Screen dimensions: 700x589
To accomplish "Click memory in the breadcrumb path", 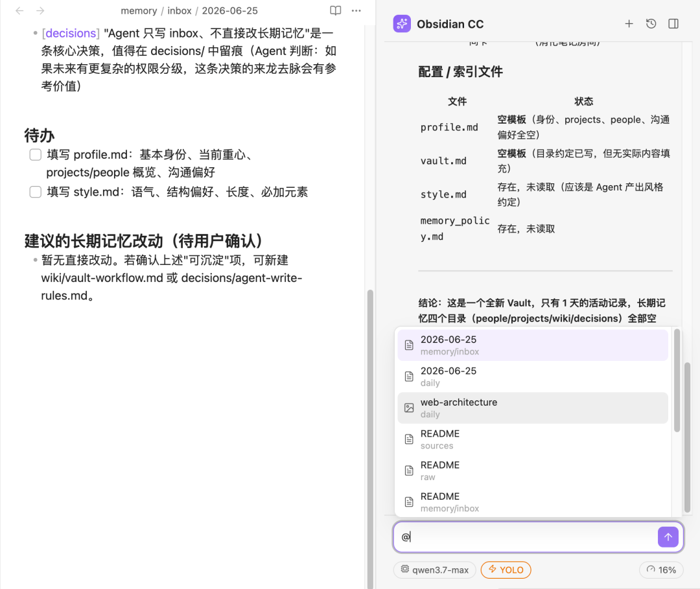I will click(139, 11).
